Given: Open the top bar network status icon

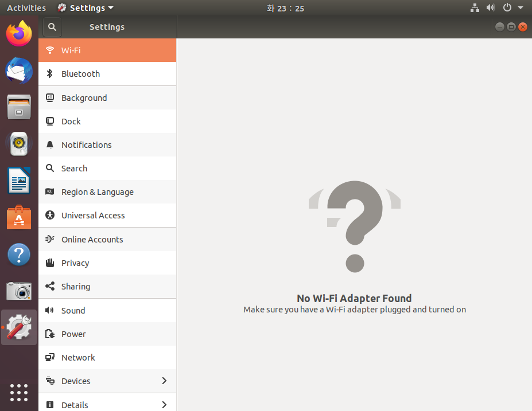Looking at the screenshot, I should 475,8.
